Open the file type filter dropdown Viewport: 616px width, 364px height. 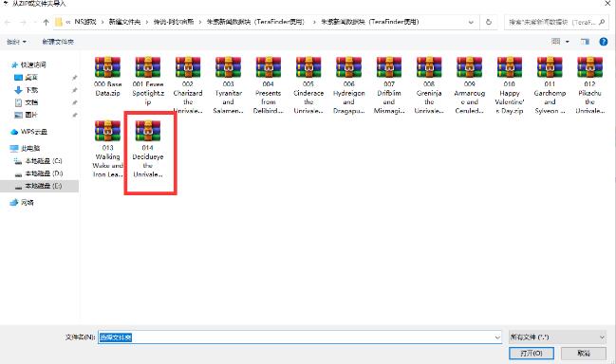click(557, 337)
